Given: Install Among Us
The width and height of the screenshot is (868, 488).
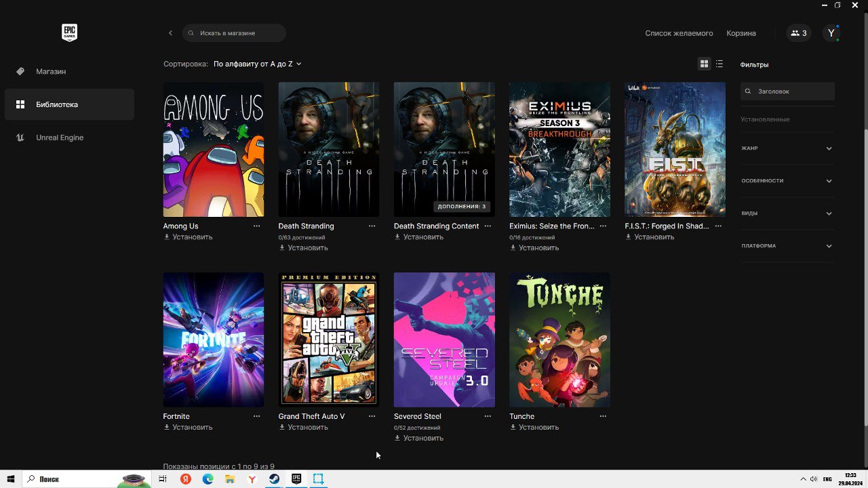Looking at the screenshot, I should [x=188, y=237].
